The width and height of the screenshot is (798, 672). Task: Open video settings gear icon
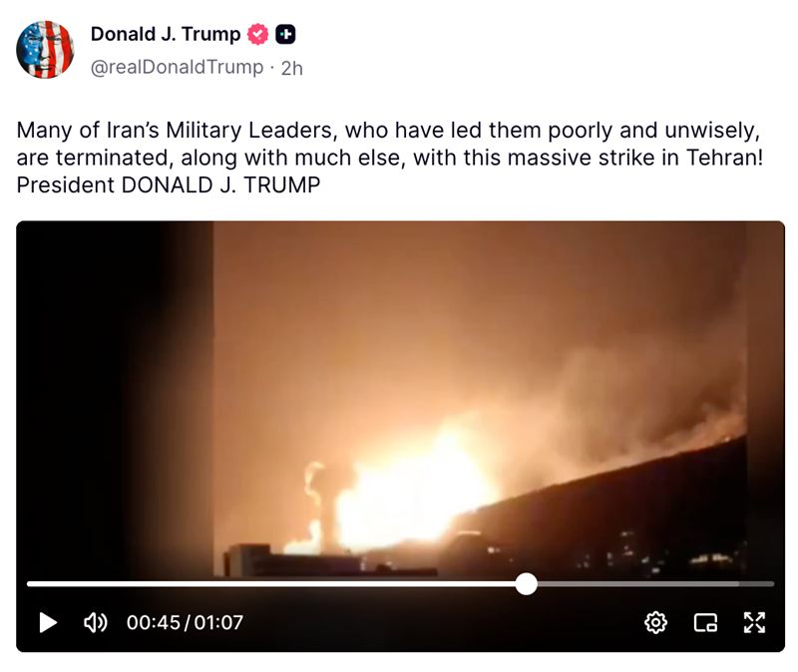pyautogui.click(x=655, y=622)
